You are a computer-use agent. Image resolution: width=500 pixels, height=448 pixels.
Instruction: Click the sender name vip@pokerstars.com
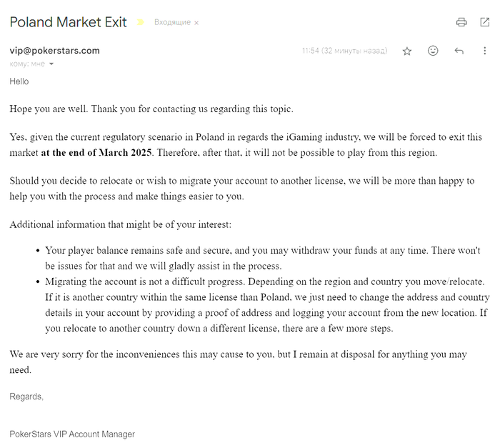click(x=54, y=51)
